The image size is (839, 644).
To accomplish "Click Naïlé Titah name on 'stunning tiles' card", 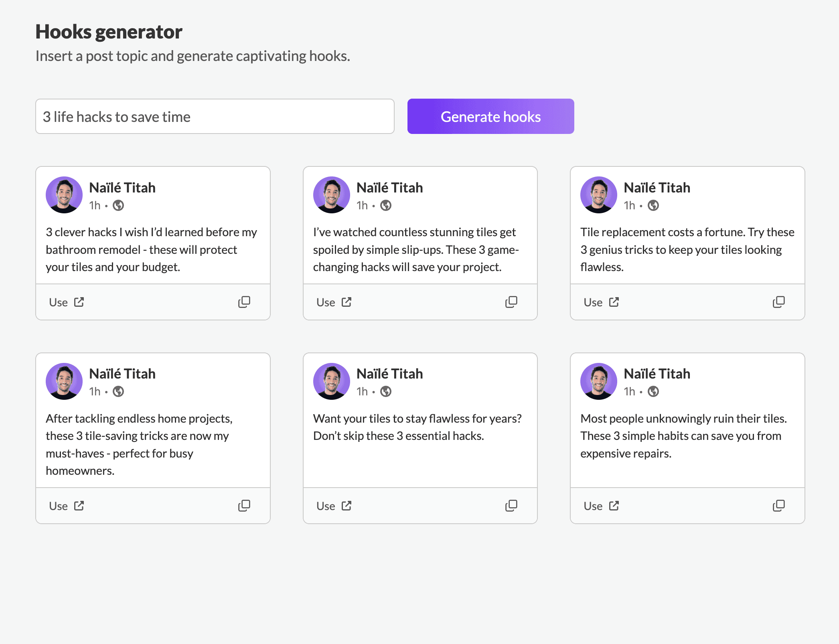I will click(389, 188).
